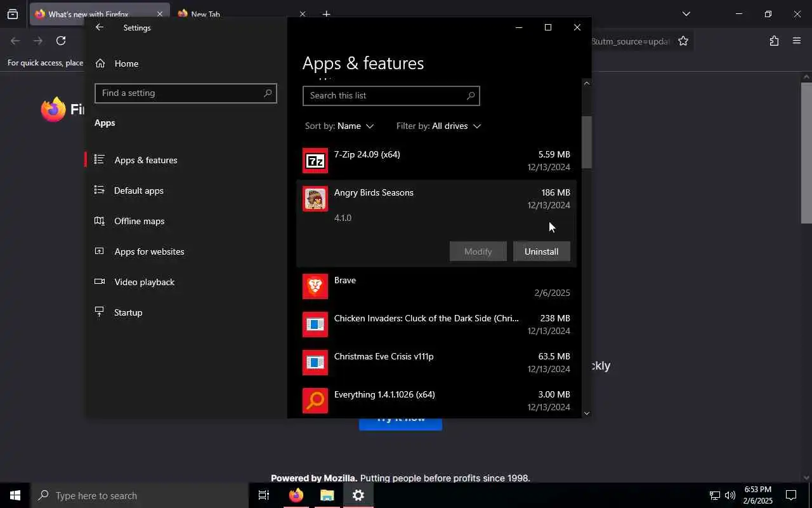The image size is (812, 508).
Task: Open Apps for websites settings page
Action: [186, 251]
